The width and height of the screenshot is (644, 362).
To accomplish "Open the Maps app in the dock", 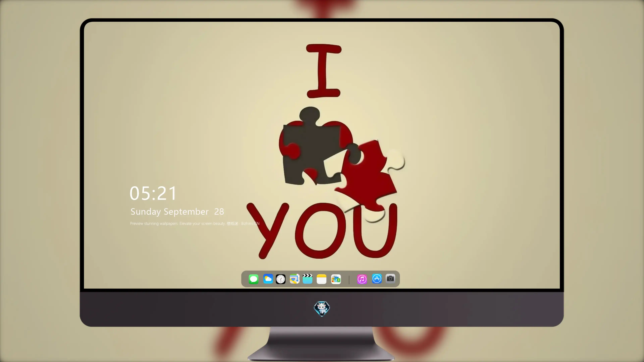I will pos(294,279).
